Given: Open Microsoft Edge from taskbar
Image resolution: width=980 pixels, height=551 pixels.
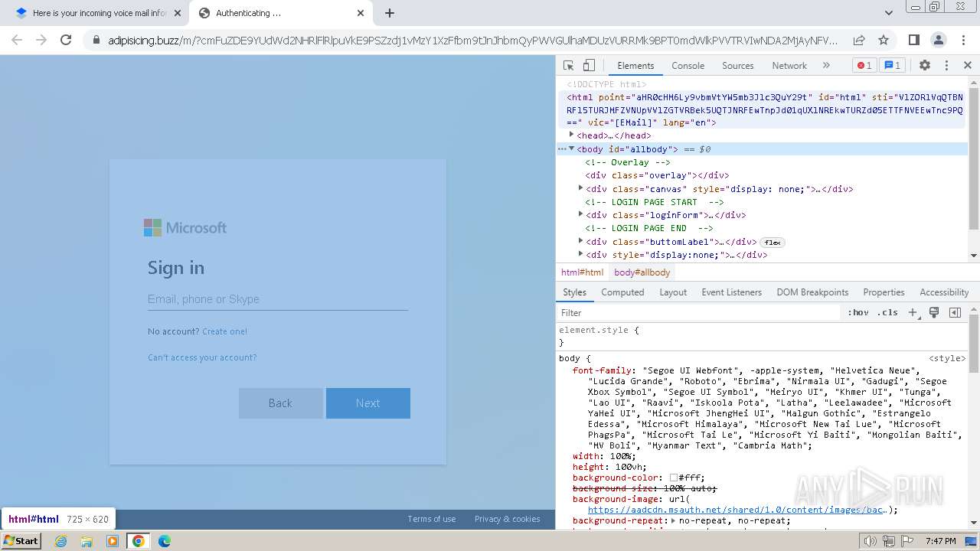Looking at the screenshot, I should click(x=165, y=541).
